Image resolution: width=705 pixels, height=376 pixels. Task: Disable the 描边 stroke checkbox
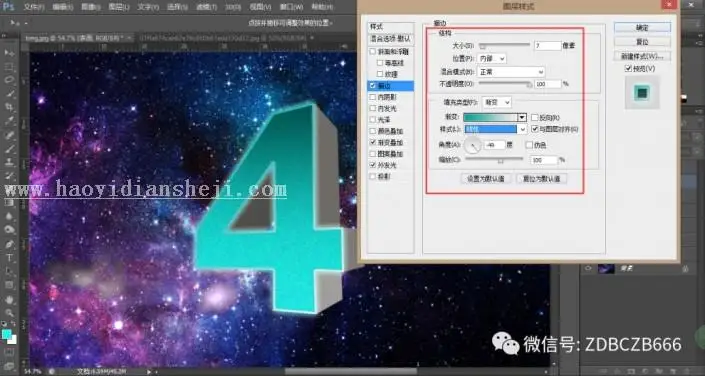pyautogui.click(x=372, y=85)
